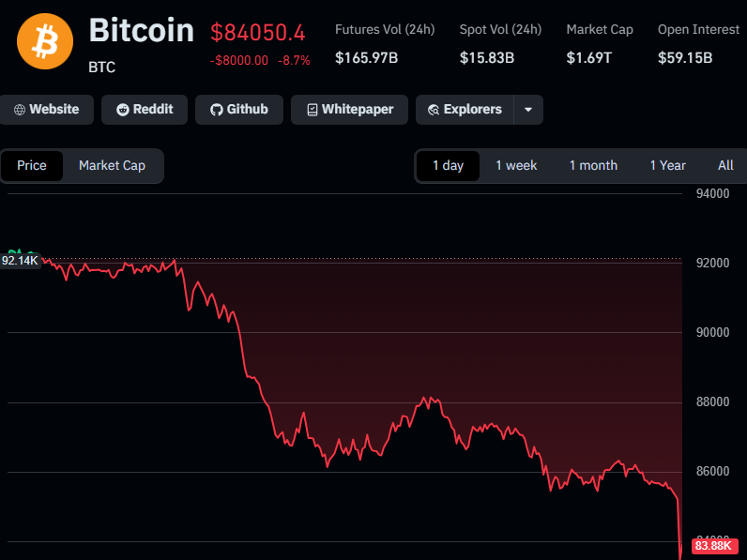Click the Github octocat icon
Screen dimensions: 747x560
pyautogui.click(x=216, y=110)
